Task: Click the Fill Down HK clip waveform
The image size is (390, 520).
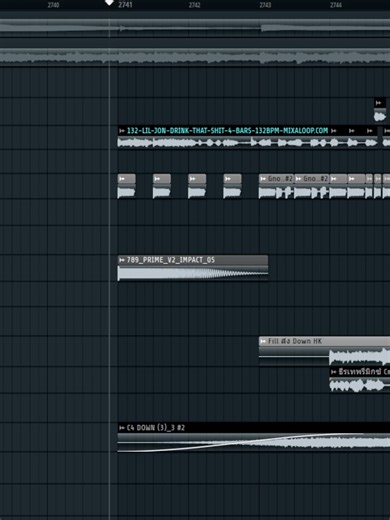Action: point(324,357)
